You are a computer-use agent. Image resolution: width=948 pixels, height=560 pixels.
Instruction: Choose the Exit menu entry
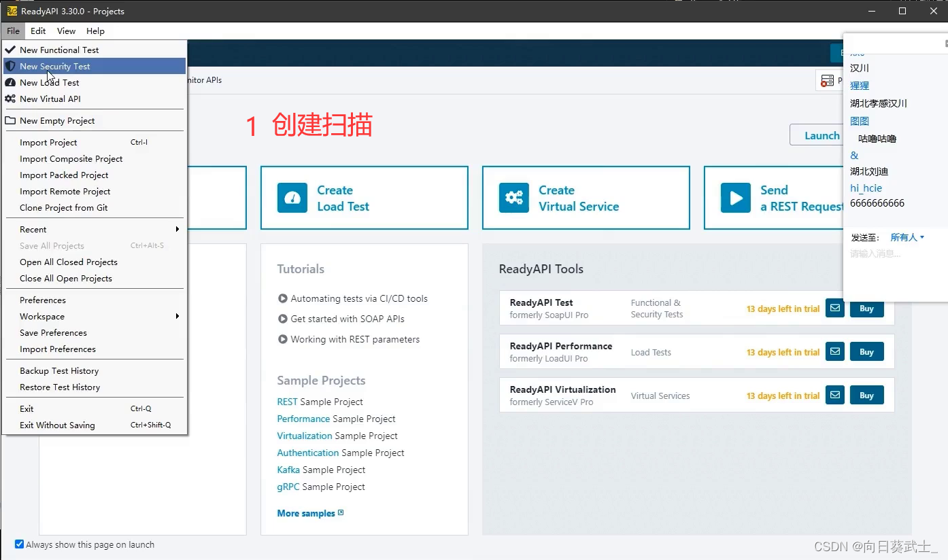coord(94,408)
